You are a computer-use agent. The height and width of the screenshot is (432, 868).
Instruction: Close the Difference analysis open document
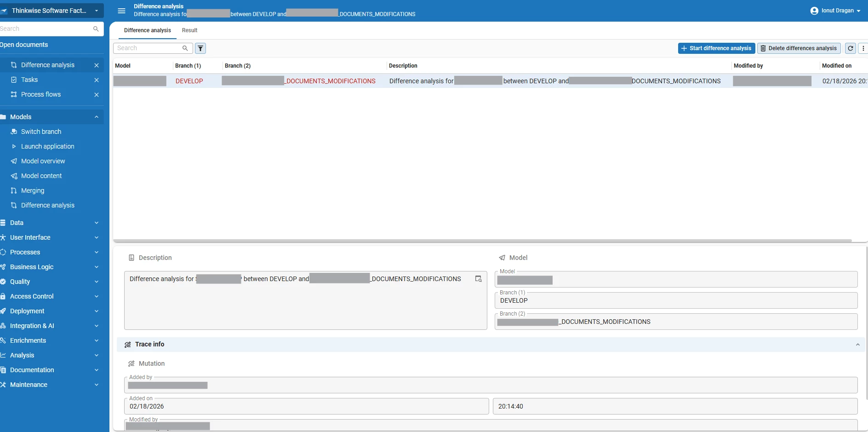click(x=97, y=65)
